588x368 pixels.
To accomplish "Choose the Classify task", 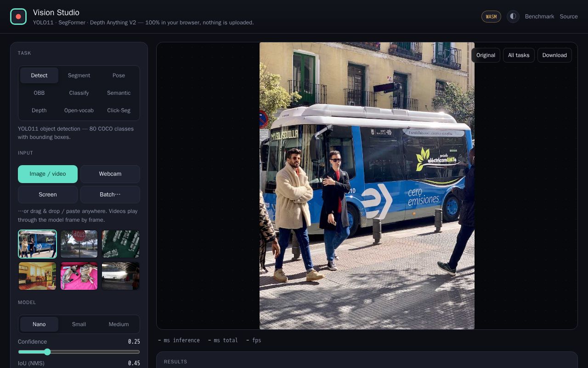I will [79, 93].
